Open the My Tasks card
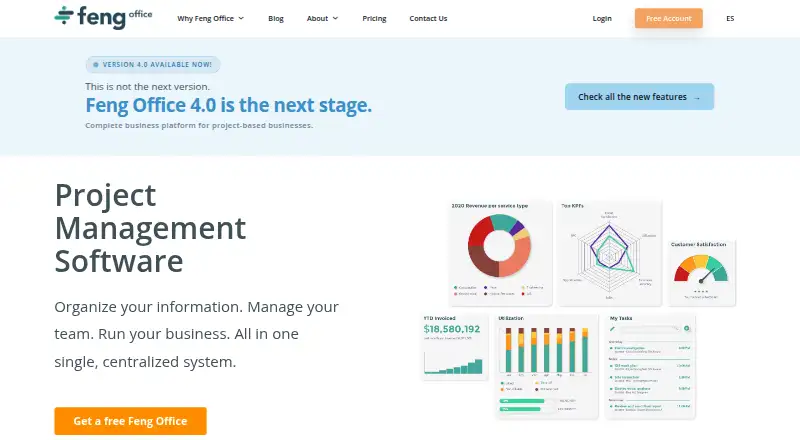Image resolution: width=800 pixels, height=440 pixels. coord(649,366)
